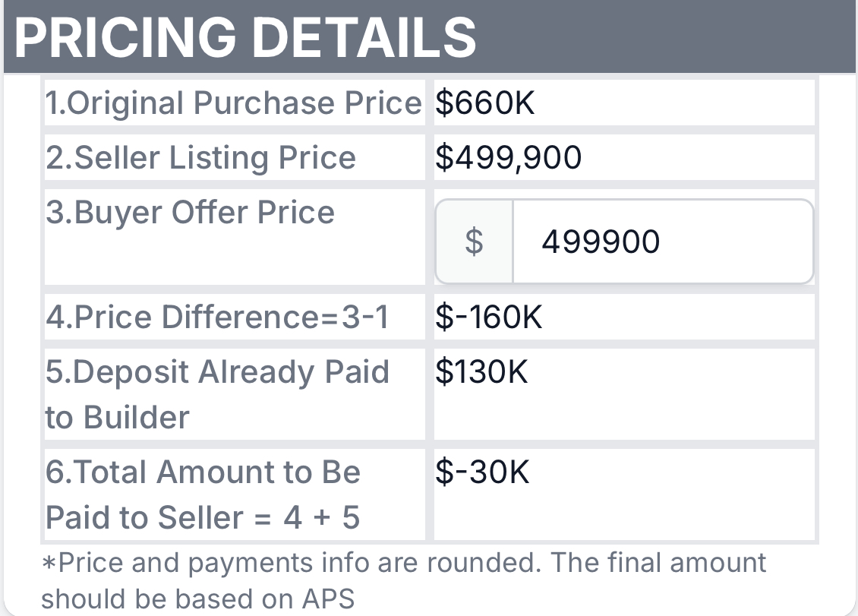Click the rounded price disclaimer note

pyautogui.click(x=404, y=580)
